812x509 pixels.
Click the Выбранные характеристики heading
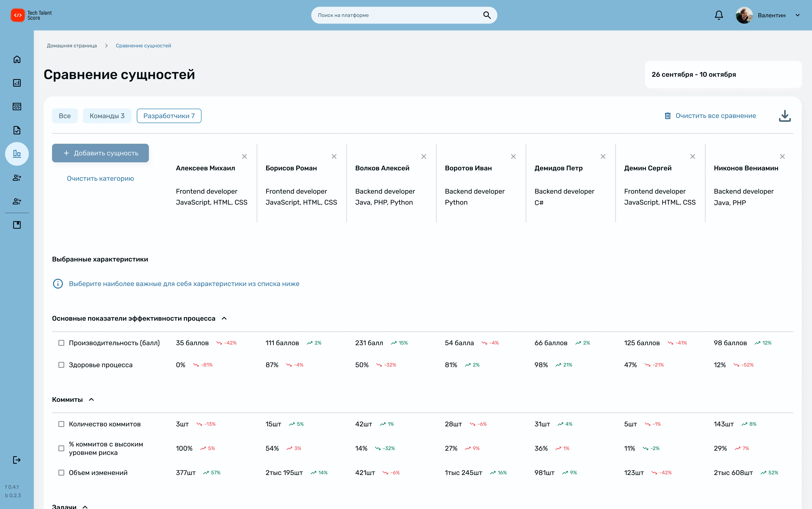100,259
